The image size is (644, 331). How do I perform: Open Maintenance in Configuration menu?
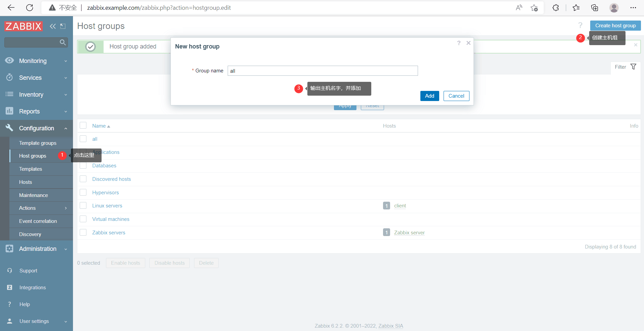(34, 195)
